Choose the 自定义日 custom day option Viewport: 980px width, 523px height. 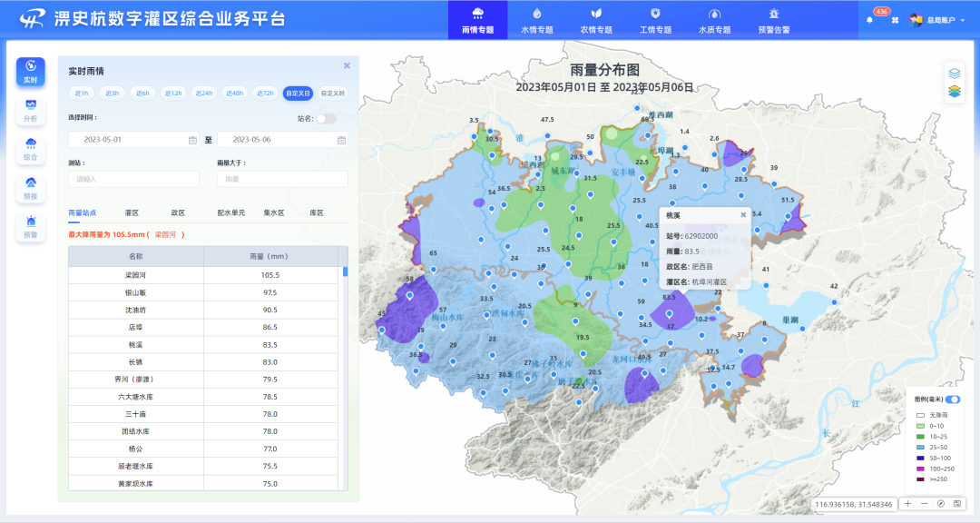298,94
